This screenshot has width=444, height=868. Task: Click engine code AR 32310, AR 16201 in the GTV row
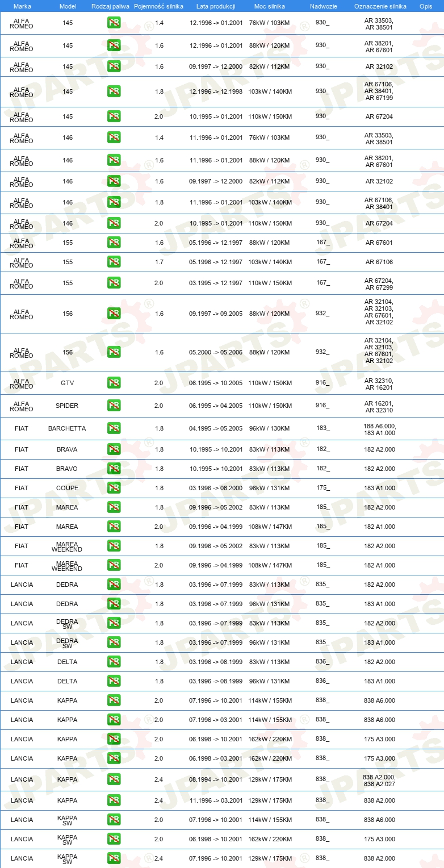point(379,384)
